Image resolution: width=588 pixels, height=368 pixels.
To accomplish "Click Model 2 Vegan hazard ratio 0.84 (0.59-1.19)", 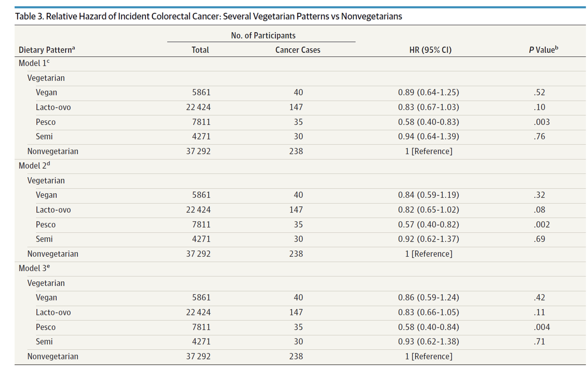I will 428,195.
